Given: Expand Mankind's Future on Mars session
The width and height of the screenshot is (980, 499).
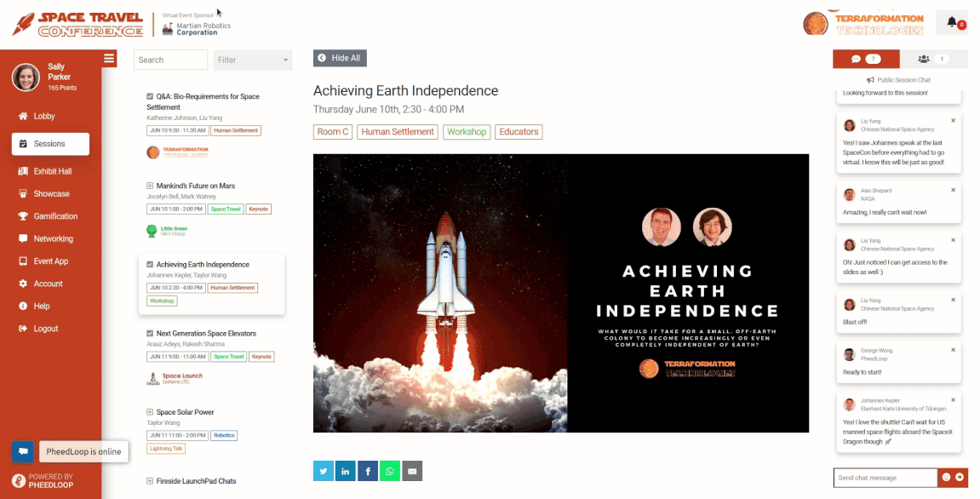Looking at the screenshot, I should pos(150,186).
